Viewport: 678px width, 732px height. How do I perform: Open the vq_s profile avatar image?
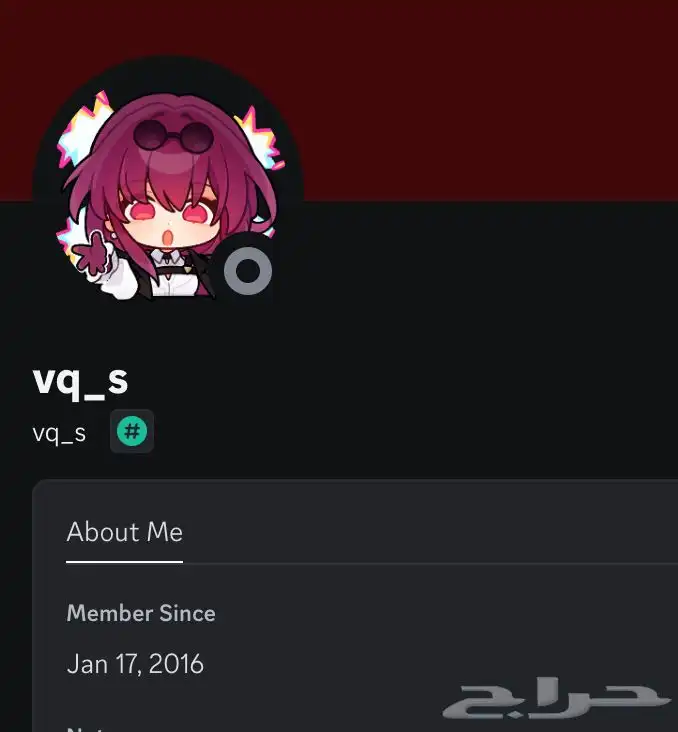pyautogui.click(x=168, y=195)
